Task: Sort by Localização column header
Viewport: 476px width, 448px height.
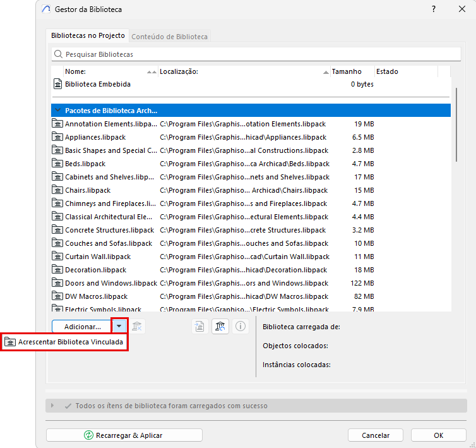Action: (244, 72)
